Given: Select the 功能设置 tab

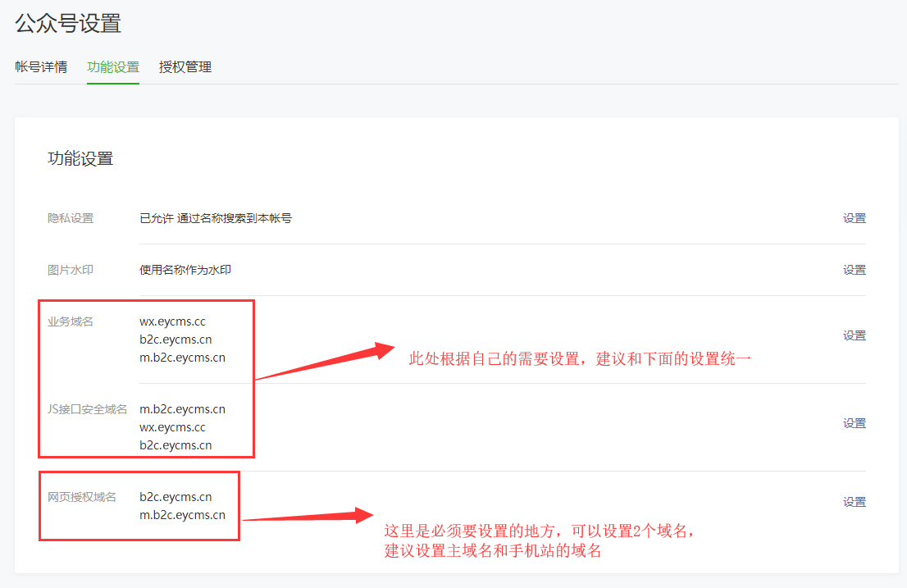Looking at the screenshot, I should [113, 67].
